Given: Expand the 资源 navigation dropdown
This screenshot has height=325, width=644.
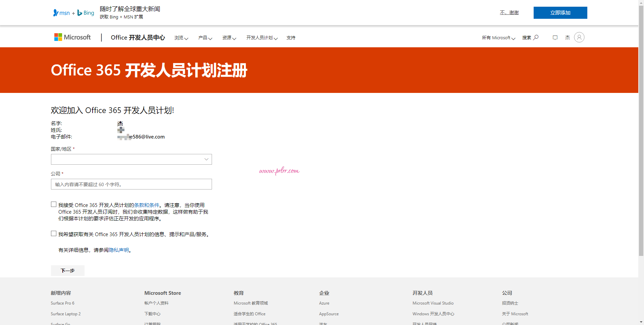Looking at the screenshot, I should [x=229, y=38].
